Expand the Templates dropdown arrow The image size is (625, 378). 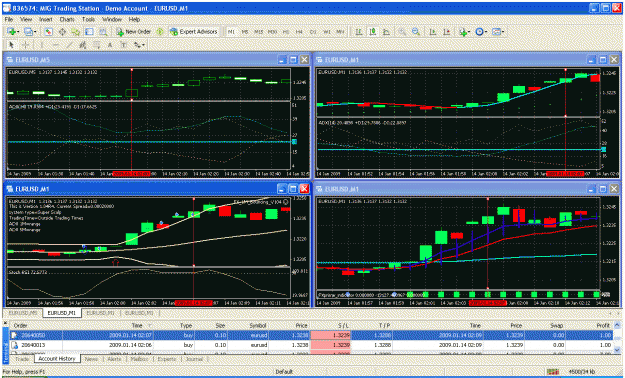(x=503, y=32)
